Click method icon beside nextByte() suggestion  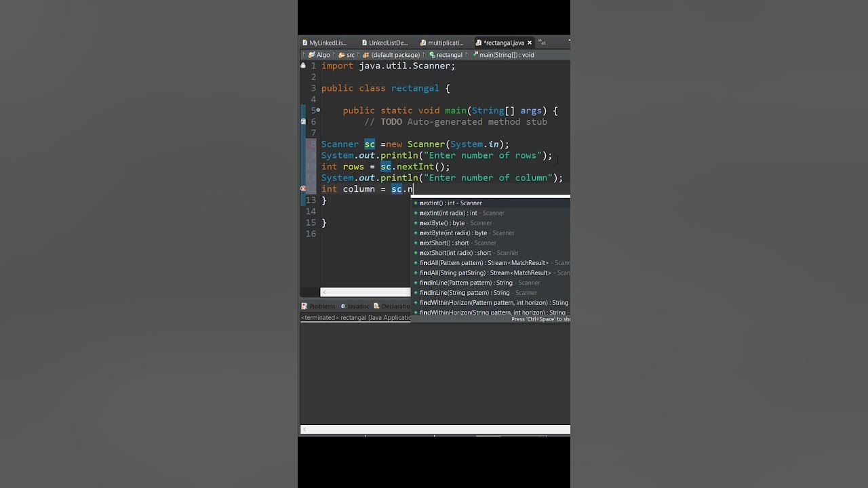[x=416, y=223]
